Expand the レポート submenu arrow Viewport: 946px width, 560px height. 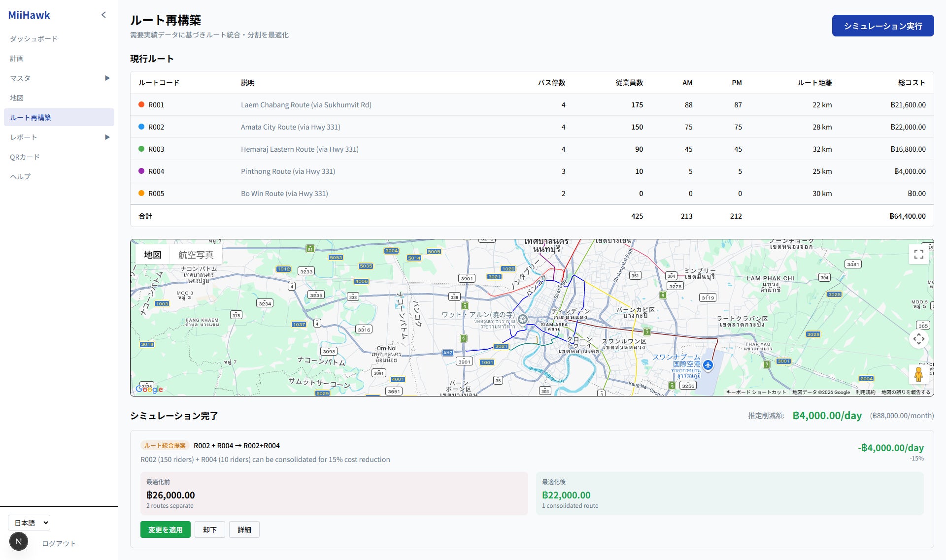(x=107, y=137)
